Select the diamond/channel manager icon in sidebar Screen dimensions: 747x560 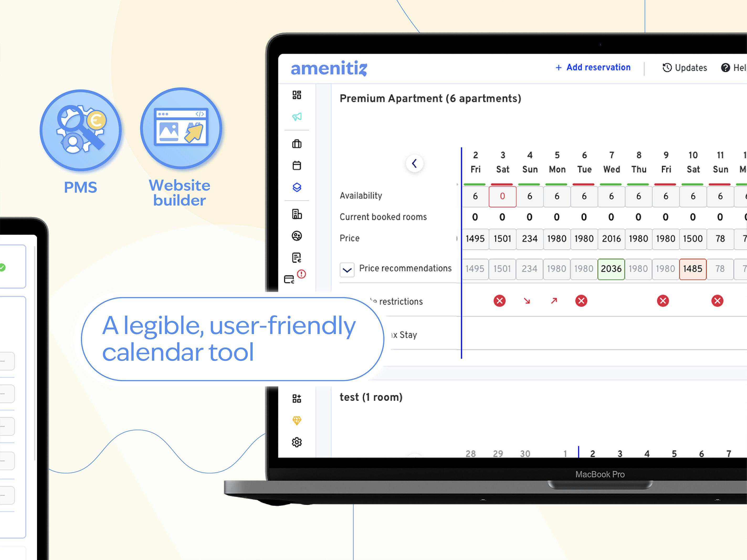[297, 419]
